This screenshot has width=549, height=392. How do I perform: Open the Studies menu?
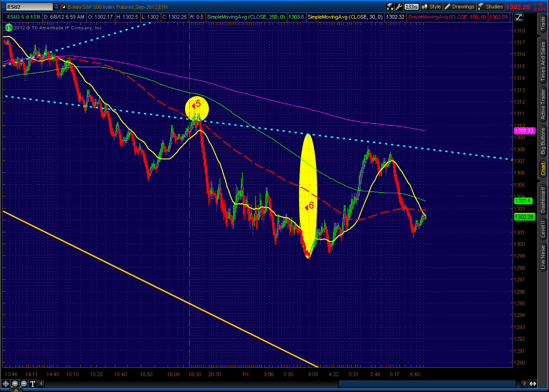click(x=491, y=7)
